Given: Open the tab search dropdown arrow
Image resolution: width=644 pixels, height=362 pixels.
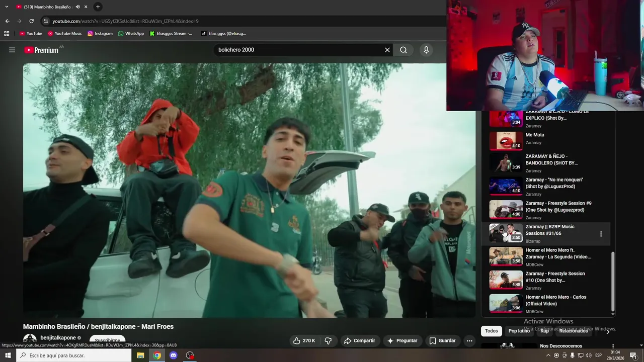Looking at the screenshot, I should click(x=7, y=7).
